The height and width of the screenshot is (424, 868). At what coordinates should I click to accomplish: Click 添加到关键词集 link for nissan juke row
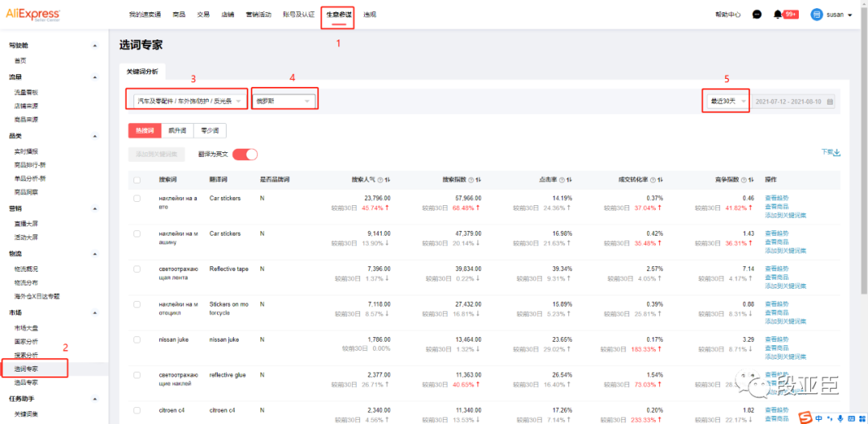(785, 356)
